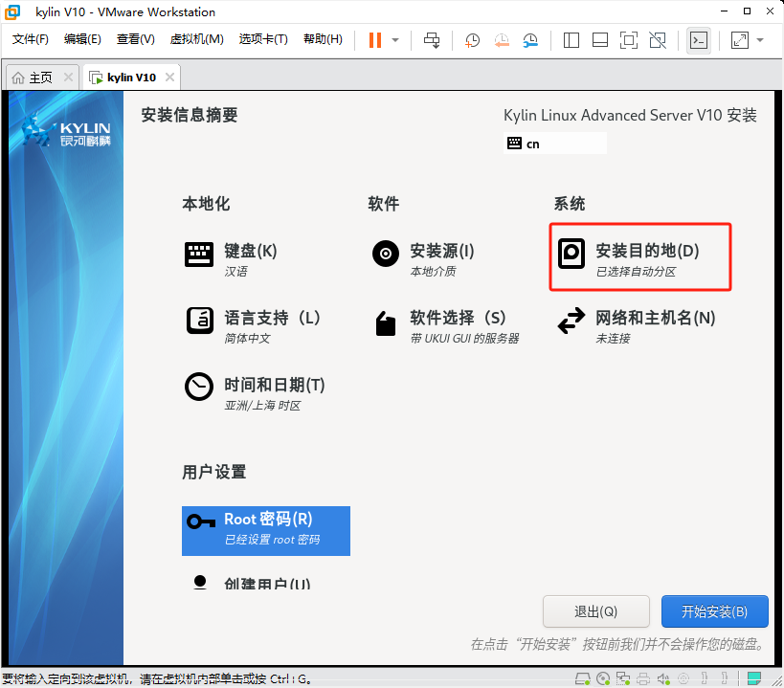Click the 带 UKUI GUI 的服务器 subtitle
The image size is (784, 688).
(x=464, y=339)
